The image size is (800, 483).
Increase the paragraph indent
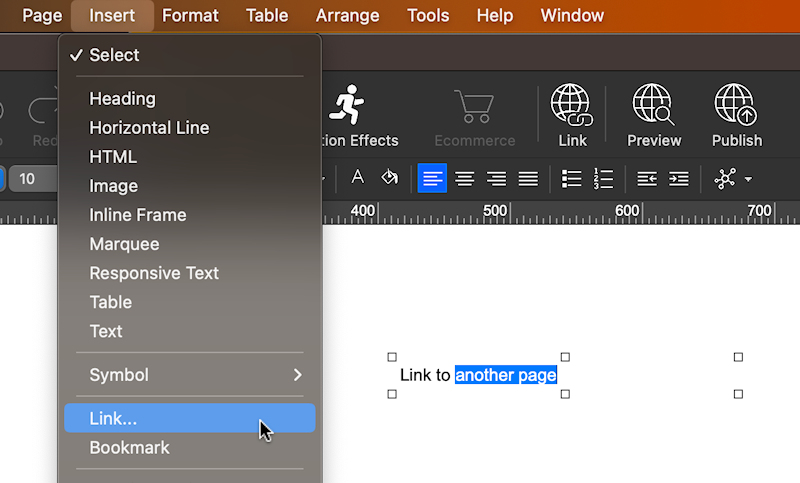tap(679, 178)
